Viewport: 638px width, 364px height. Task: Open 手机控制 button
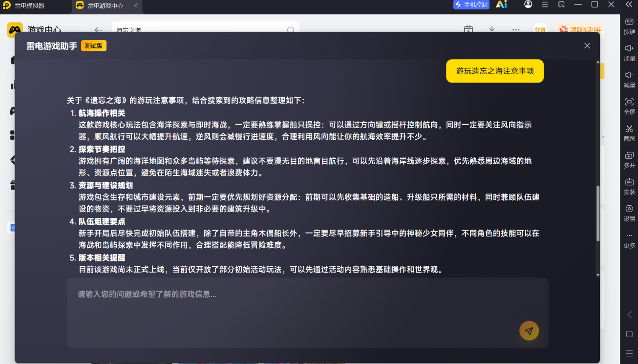coord(471,5)
